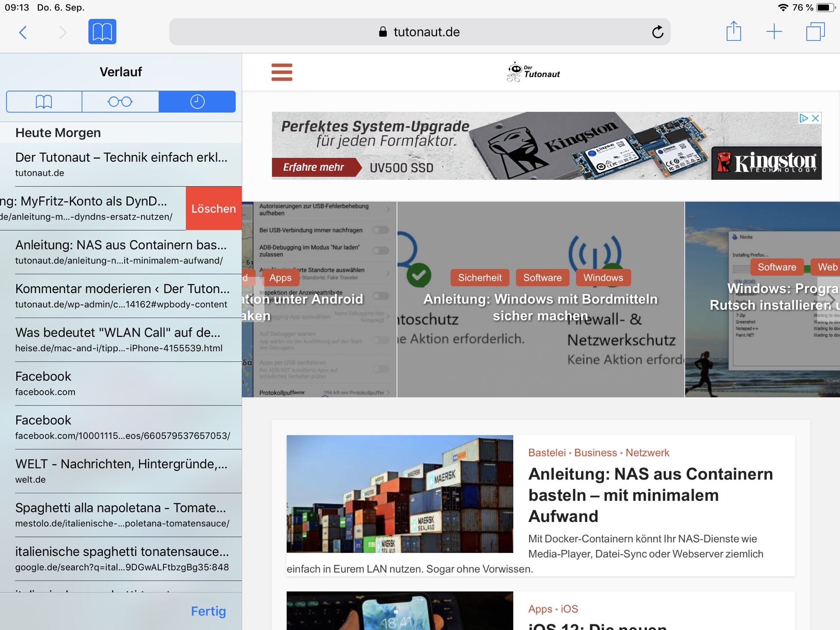Switch to the Bookmarks tab in sidebar

coord(44,101)
